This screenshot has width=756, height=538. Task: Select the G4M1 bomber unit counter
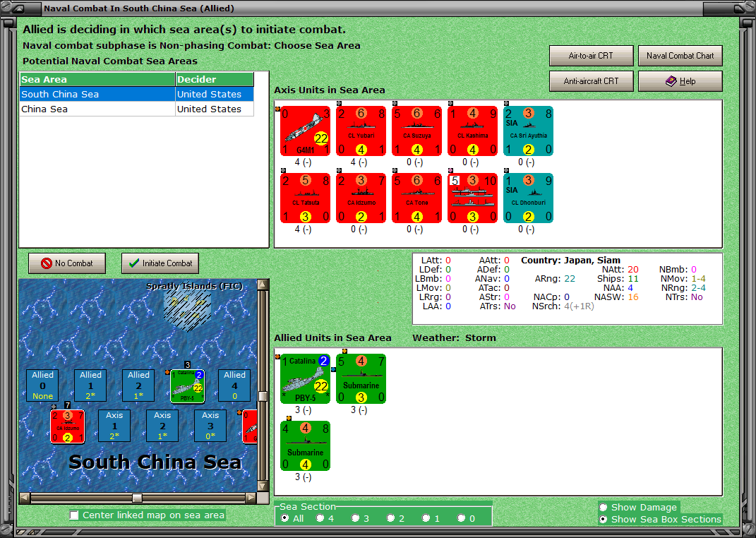pos(305,131)
